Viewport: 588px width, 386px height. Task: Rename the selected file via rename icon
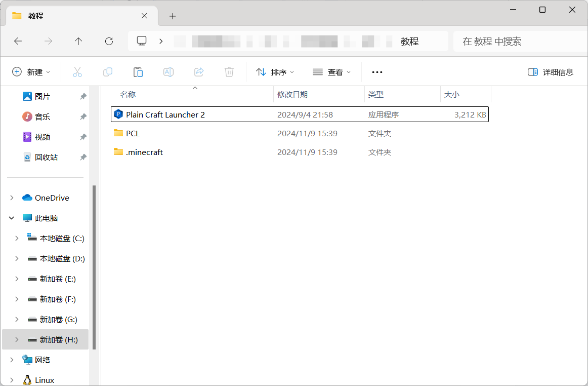pyautogui.click(x=168, y=72)
